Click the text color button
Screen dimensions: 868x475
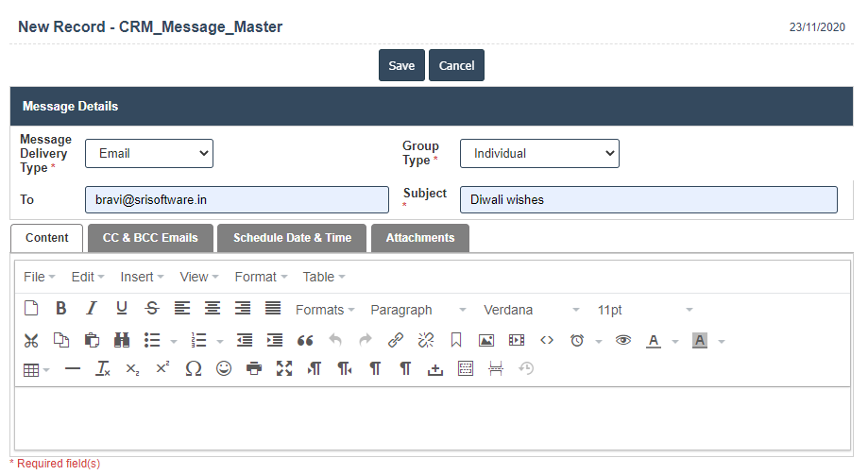point(653,341)
